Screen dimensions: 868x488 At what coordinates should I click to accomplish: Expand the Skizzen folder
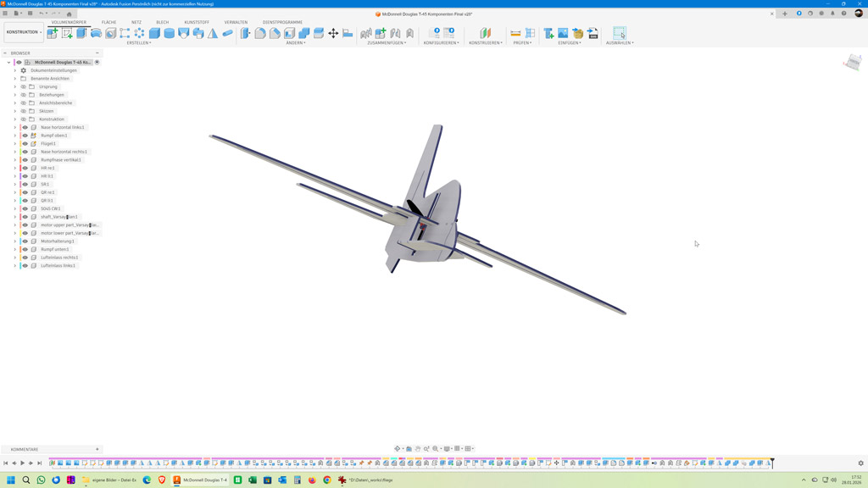[15, 111]
